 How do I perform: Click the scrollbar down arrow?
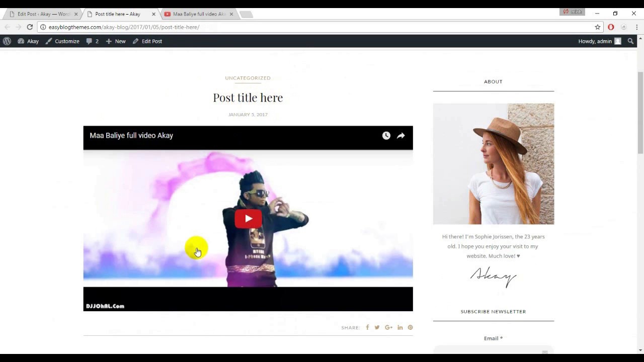coord(640,350)
